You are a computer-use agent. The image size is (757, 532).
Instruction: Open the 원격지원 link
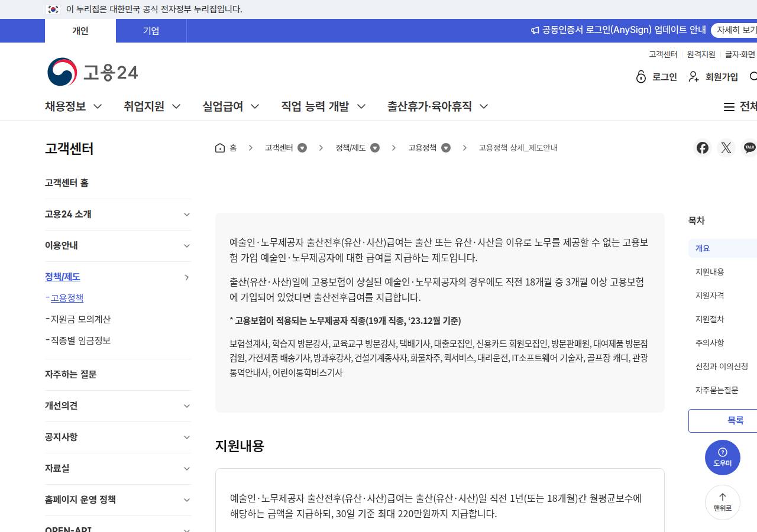tap(701, 54)
